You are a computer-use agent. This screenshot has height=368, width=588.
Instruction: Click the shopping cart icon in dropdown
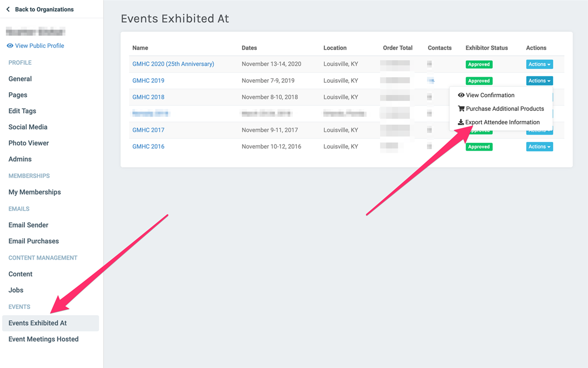[x=461, y=109]
